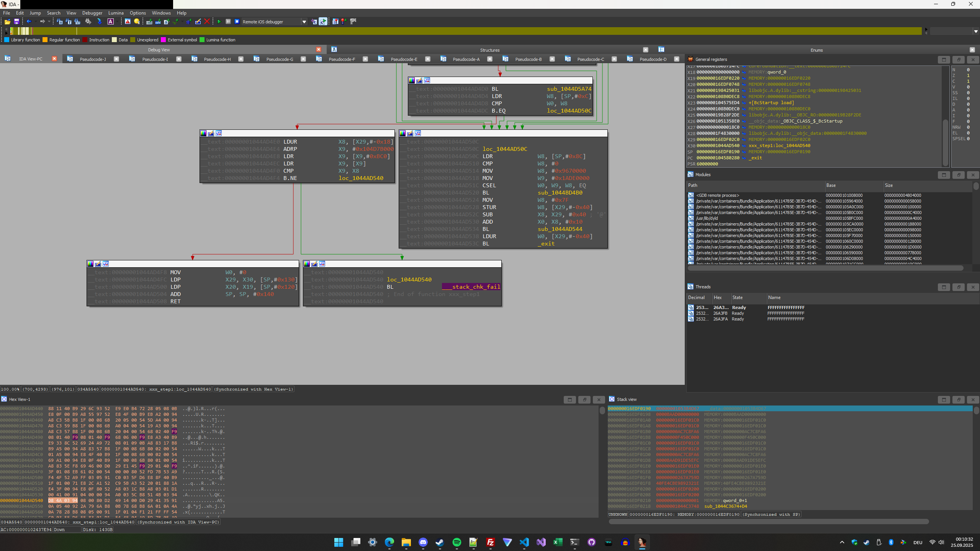Click the Hex View-1 vertical scrollbar

click(x=602, y=410)
